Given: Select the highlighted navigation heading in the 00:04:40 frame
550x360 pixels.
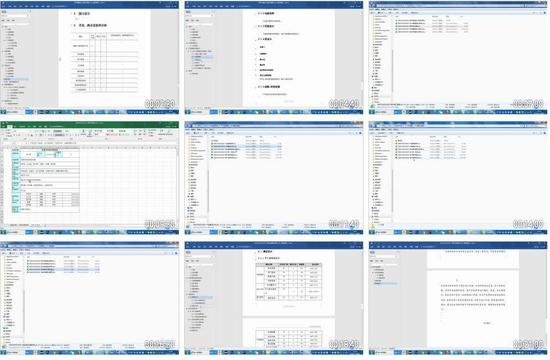Looking at the screenshot, I should (x=202, y=57).
